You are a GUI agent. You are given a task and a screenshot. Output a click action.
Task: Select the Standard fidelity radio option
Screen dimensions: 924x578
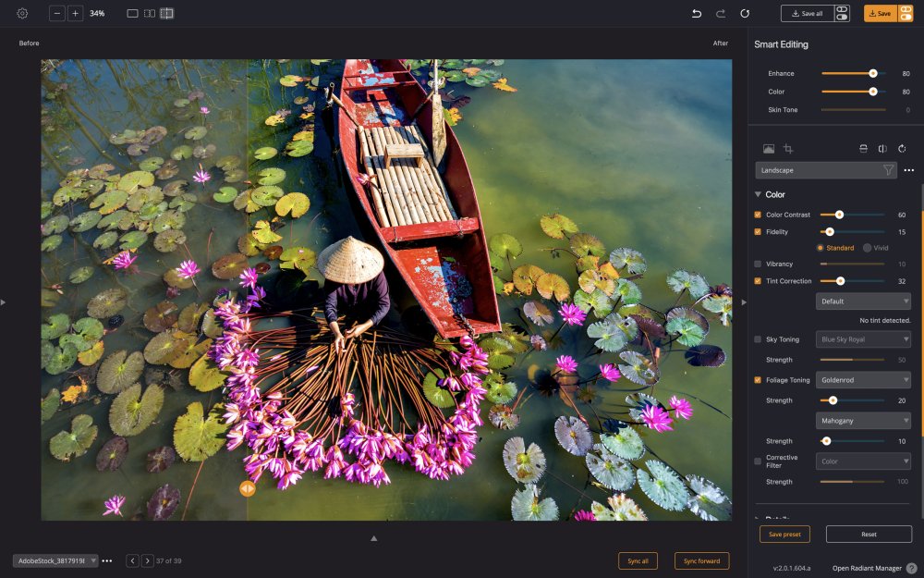point(821,248)
